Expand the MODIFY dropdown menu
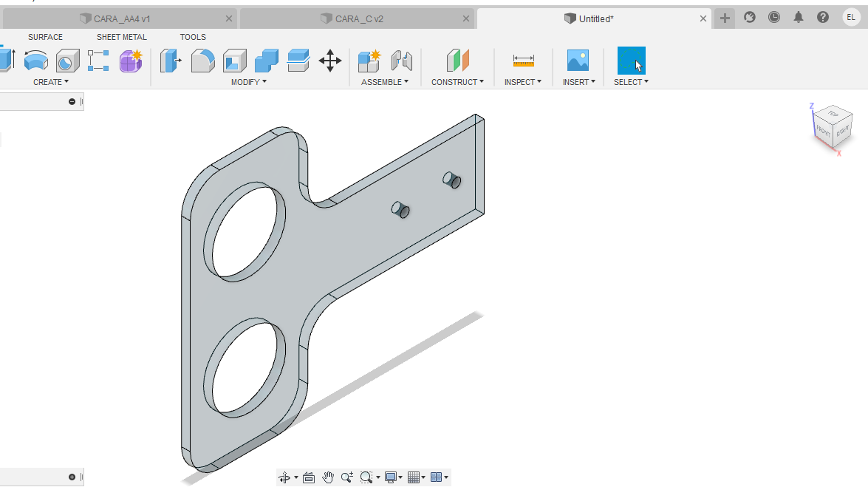The image size is (868, 487). coord(248,82)
